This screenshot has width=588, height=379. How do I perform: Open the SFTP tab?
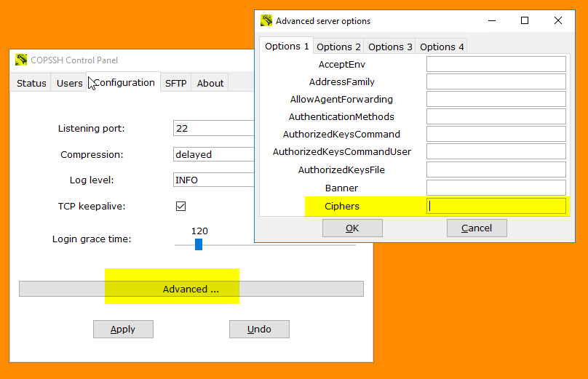pos(176,83)
